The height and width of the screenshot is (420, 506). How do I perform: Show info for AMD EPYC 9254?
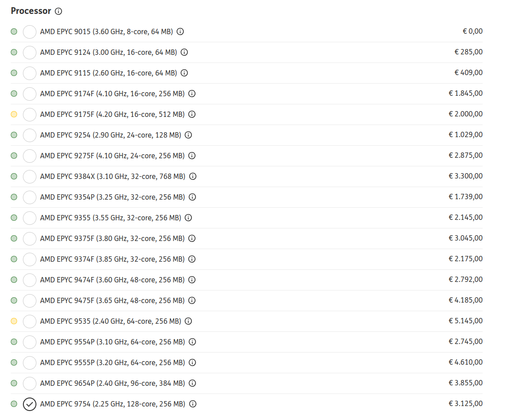click(188, 135)
